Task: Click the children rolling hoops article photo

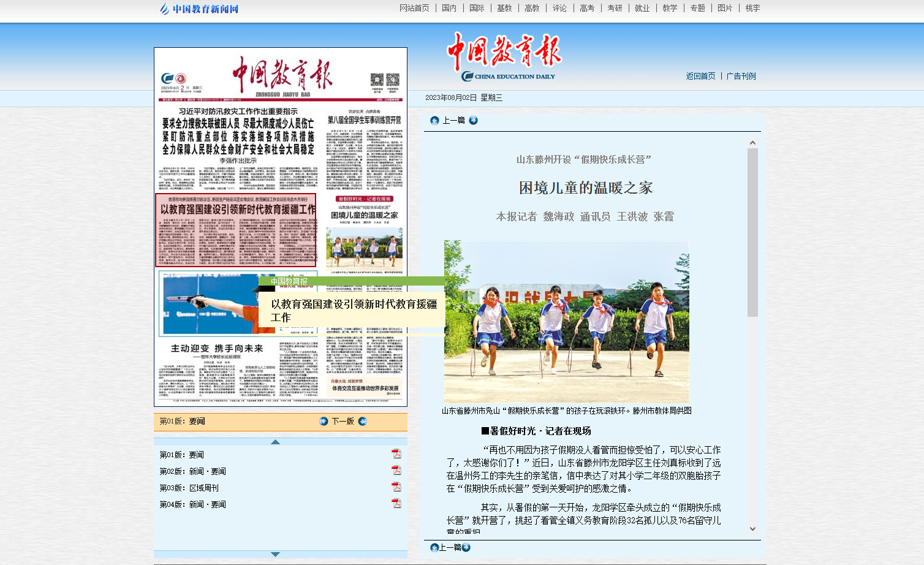Action: tap(567, 322)
